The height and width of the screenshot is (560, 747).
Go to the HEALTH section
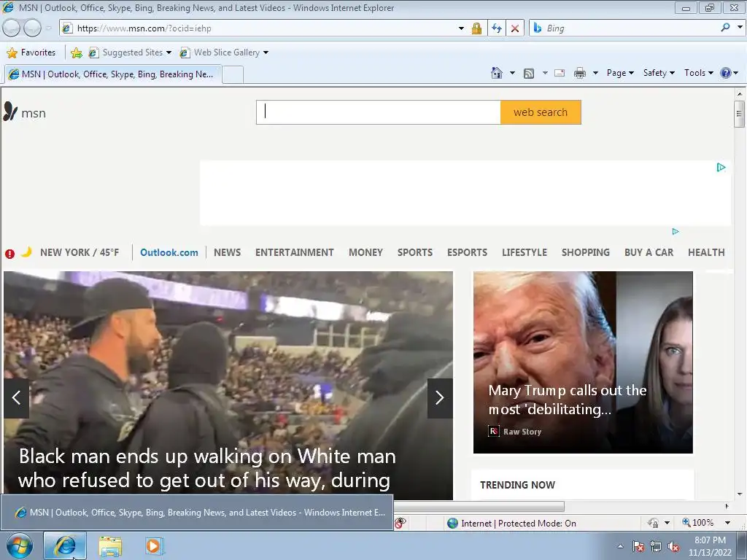click(706, 252)
